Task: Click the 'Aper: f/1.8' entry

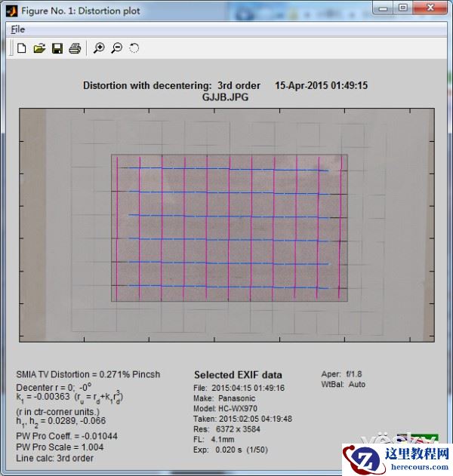Action: point(341,374)
